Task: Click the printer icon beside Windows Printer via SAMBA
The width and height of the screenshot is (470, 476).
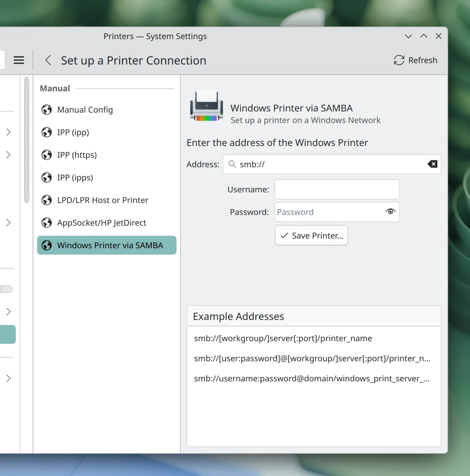Action: pos(206,106)
